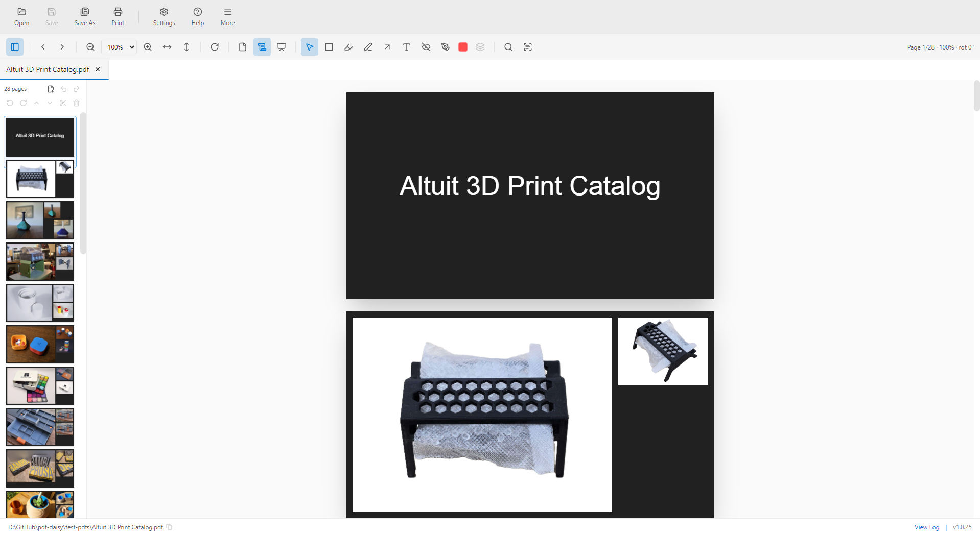Open the red annotation color swatch
Viewport: 980px width, 535px height.
pyautogui.click(x=463, y=47)
